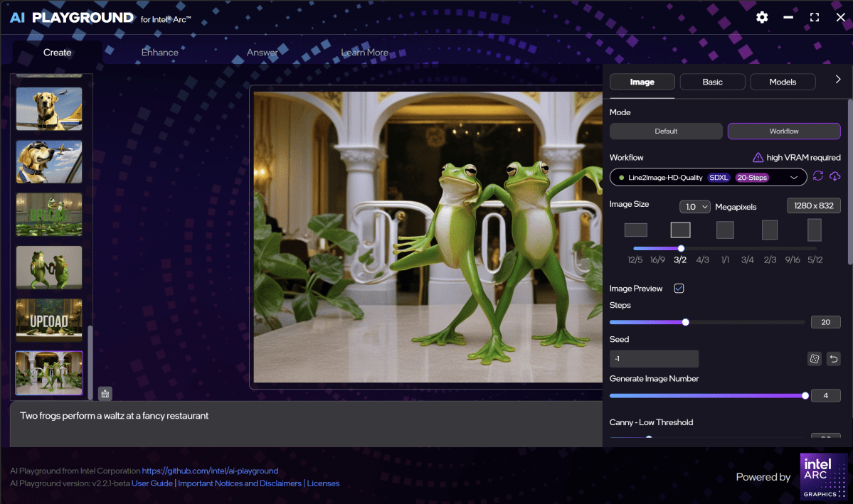The height and width of the screenshot is (504, 853).
Task: Open the Important Notices and Disclaimers link
Action: 240,483
